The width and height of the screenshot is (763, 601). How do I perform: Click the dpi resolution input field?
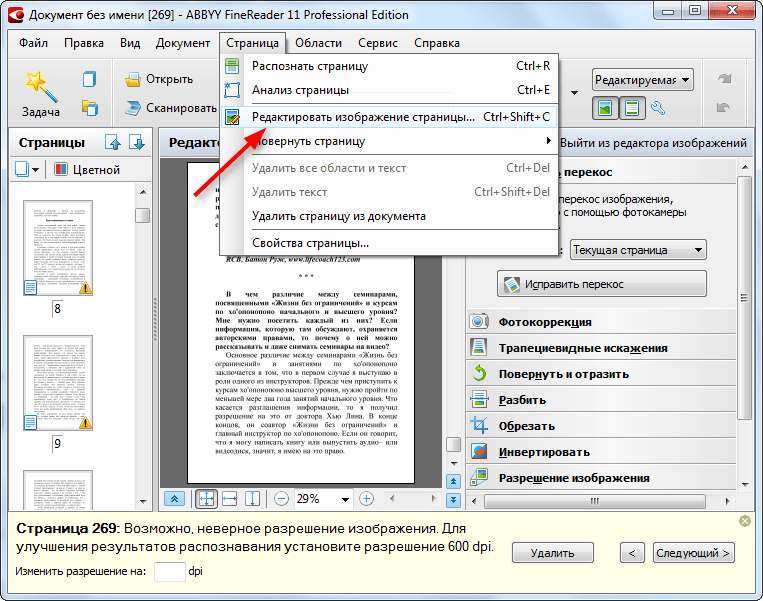tap(169, 572)
